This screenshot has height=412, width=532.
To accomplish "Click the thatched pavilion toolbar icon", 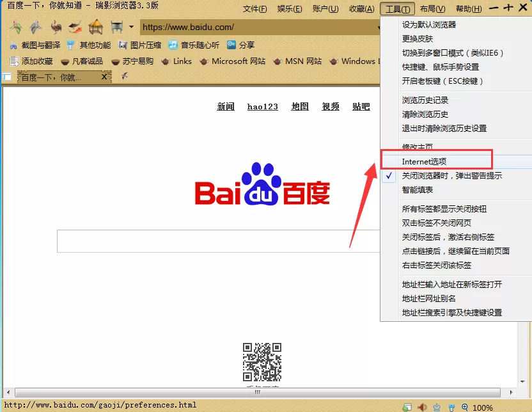I will (96, 27).
